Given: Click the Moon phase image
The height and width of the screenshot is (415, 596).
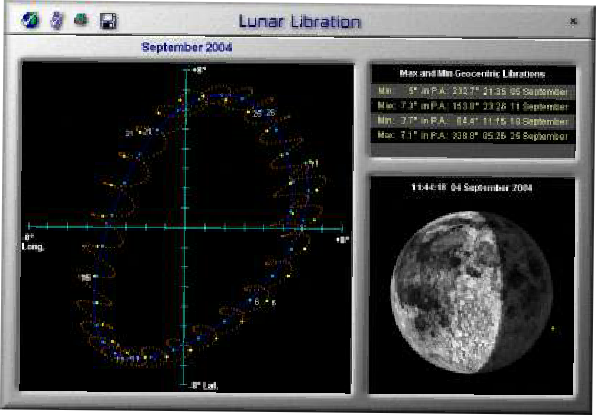Looking at the screenshot, I should point(471,292).
